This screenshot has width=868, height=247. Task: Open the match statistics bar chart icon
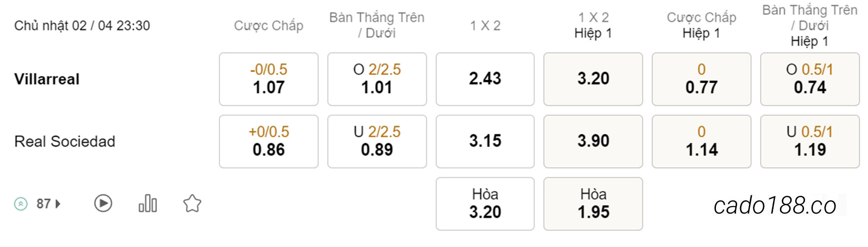148,203
